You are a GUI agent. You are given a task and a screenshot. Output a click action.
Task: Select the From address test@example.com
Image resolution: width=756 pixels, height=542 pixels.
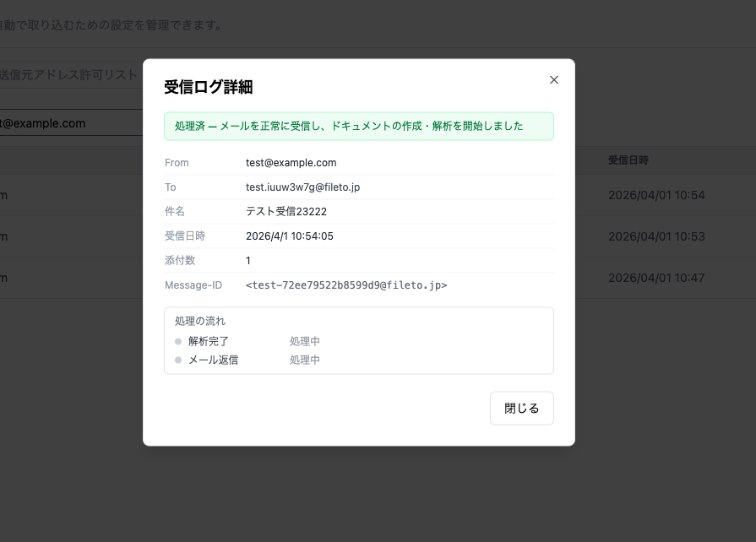(291, 163)
